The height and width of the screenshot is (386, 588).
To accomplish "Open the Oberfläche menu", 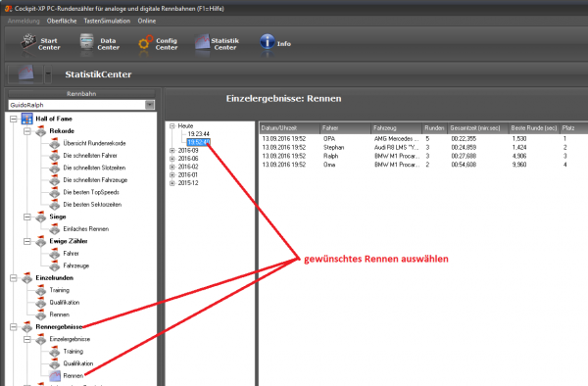I will pyautogui.click(x=62, y=21).
